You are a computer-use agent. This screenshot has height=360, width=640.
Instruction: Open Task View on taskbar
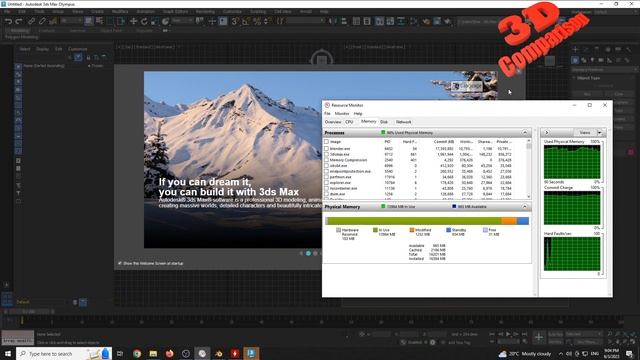coord(120,353)
